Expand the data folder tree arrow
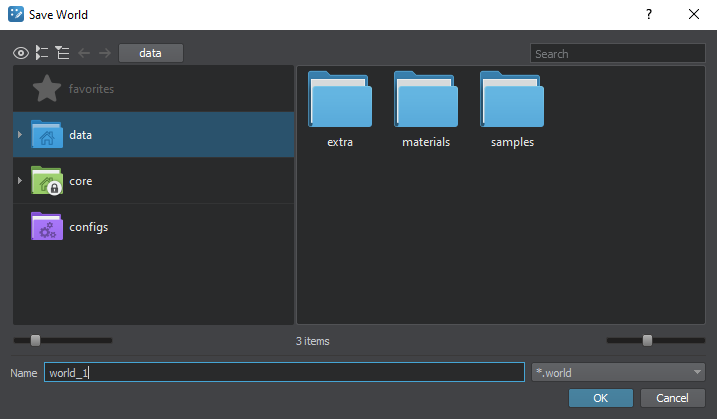Viewport: 717px width, 419px height. point(20,134)
